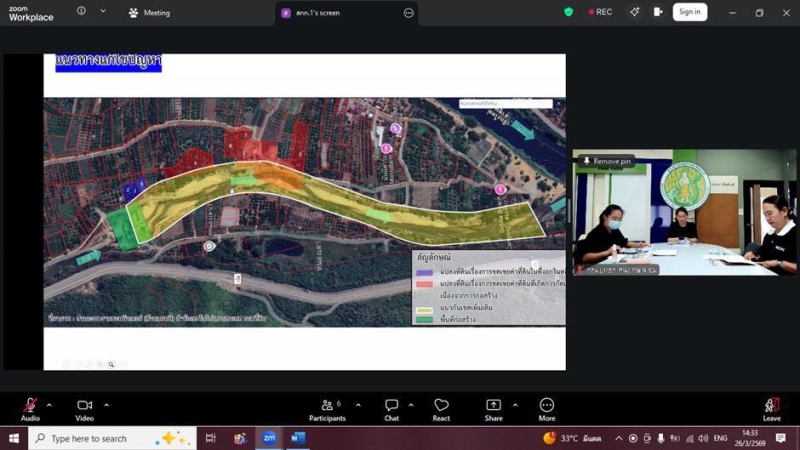Open the More options menu
800x450 pixels.
[x=546, y=405]
